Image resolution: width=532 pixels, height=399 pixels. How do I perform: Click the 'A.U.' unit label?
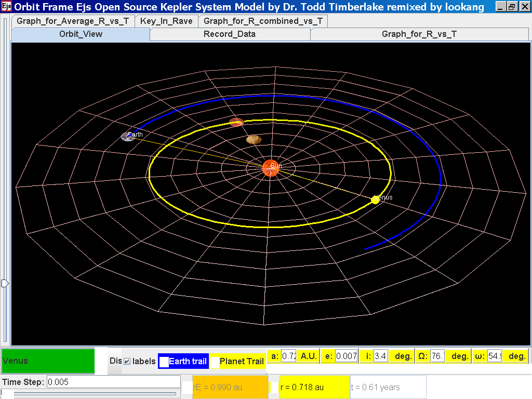click(309, 356)
